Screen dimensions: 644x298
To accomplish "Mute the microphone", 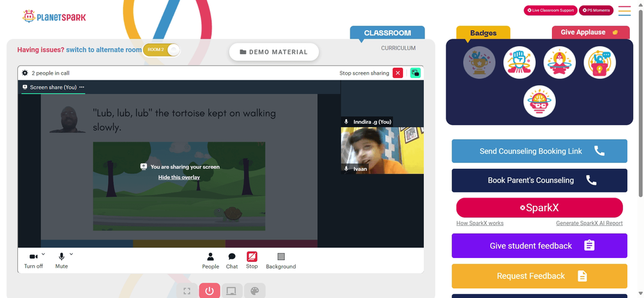I will [x=62, y=261].
